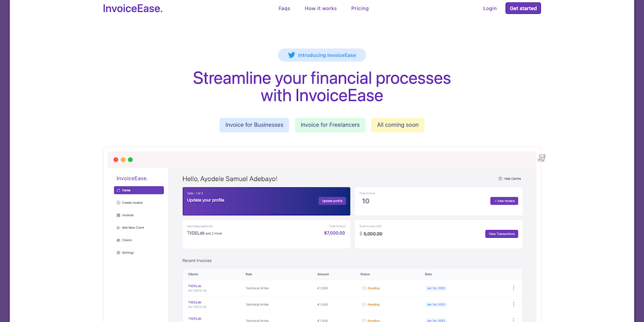644x322 pixels.
Task: Click the Jan 1st, 2023 badge for inv-2023-1a
Action: [436, 288]
